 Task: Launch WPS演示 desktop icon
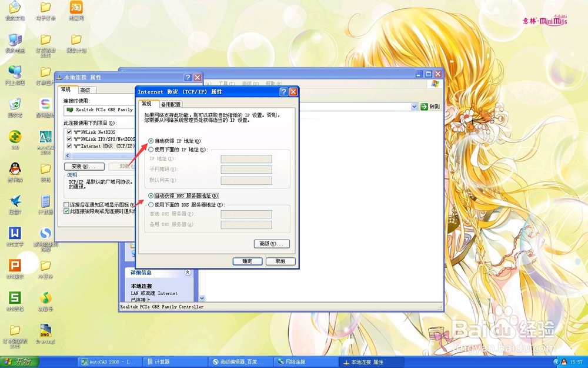tap(15, 269)
